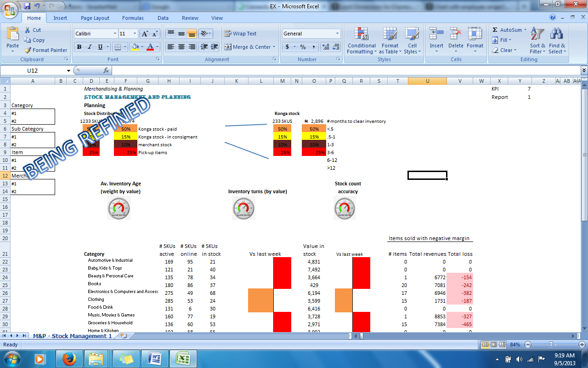
Task: Increase font size with Grow Font
Action: (145, 34)
